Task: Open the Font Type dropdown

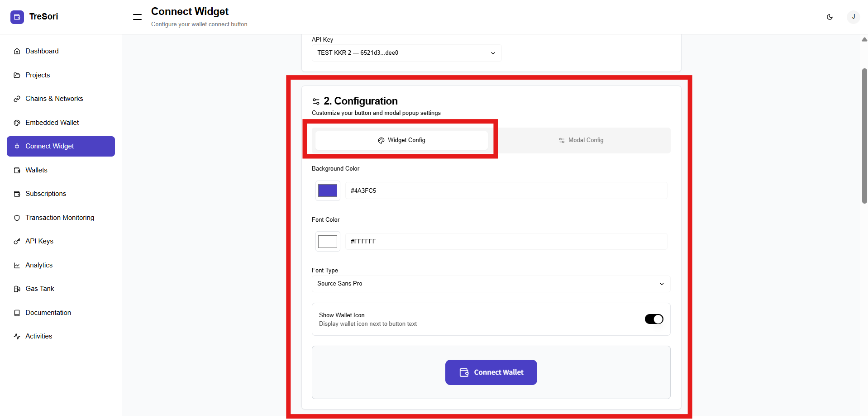Action: 491,284
